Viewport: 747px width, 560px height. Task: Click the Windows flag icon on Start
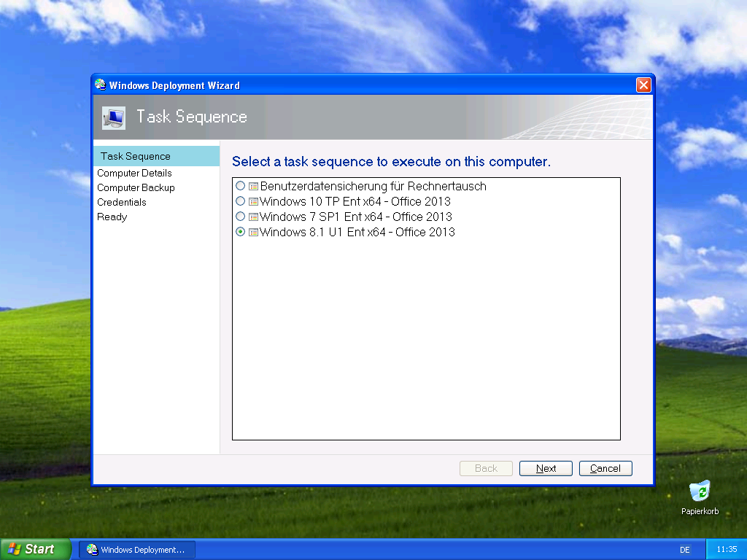[15, 549]
